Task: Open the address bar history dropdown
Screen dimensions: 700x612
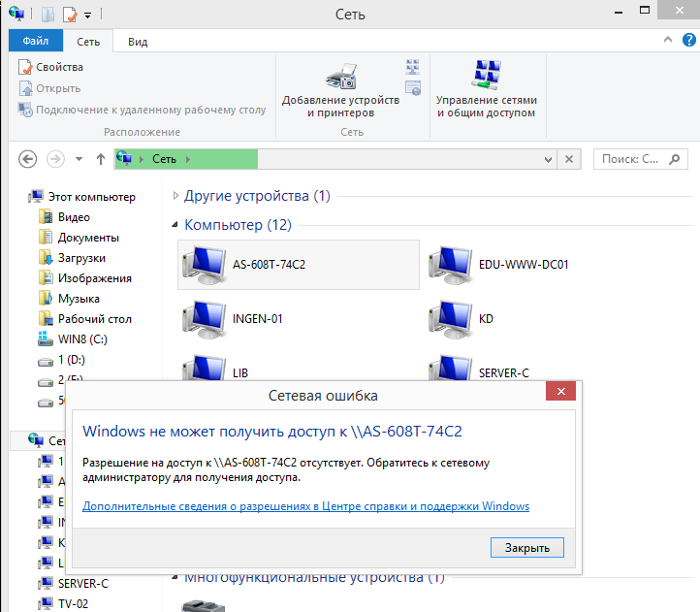Action: click(548, 159)
